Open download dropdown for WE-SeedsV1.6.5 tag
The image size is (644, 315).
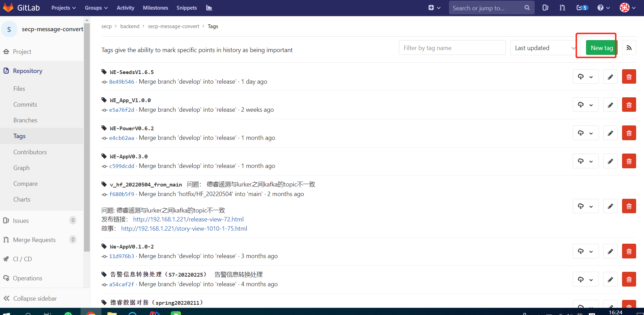(x=585, y=77)
